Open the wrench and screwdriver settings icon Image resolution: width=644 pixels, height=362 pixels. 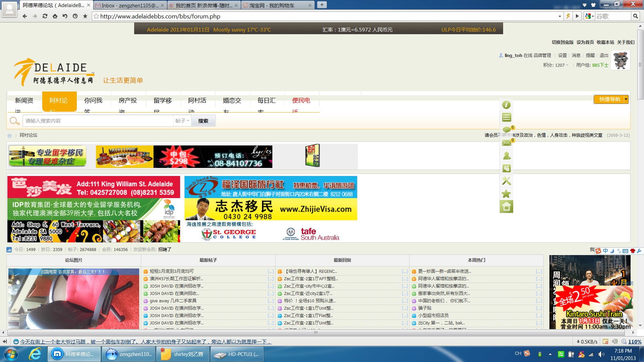pos(506,181)
